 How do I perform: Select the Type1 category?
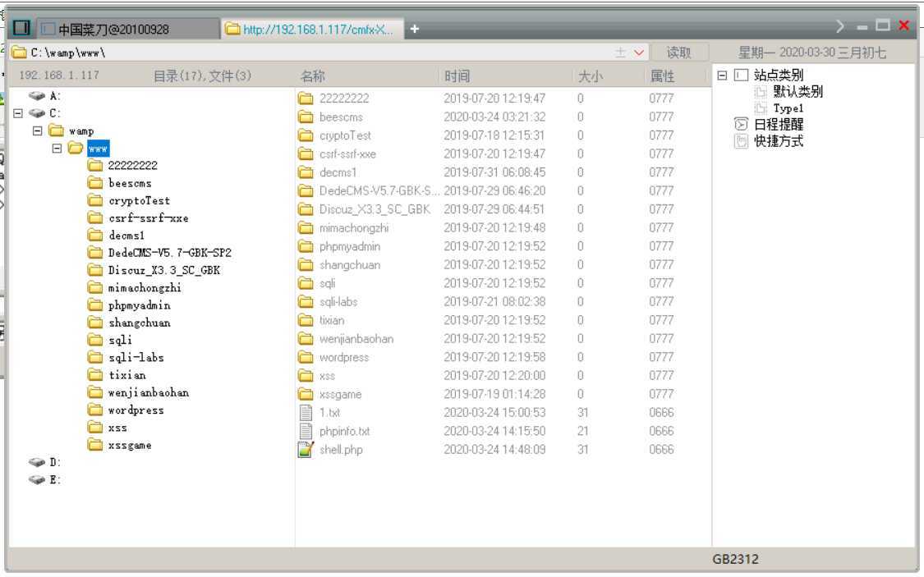(x=788, y=108)
